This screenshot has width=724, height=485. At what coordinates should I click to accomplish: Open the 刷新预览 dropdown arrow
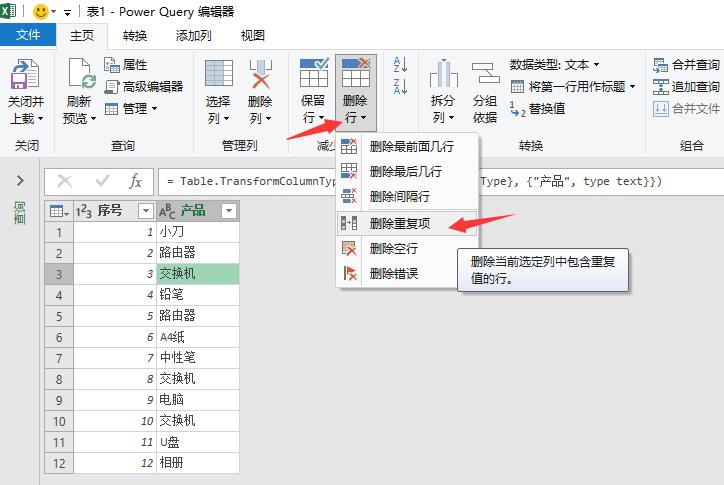point(93,119)
